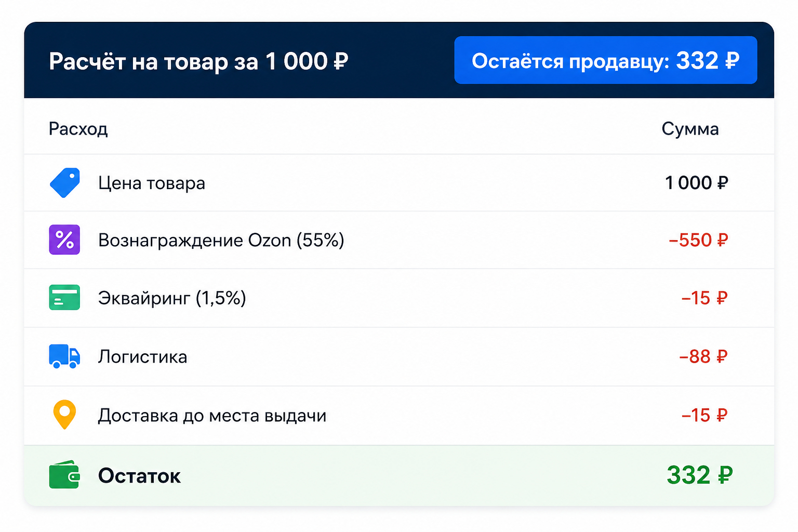Select the 'Логистика' row label

point(143,357)
